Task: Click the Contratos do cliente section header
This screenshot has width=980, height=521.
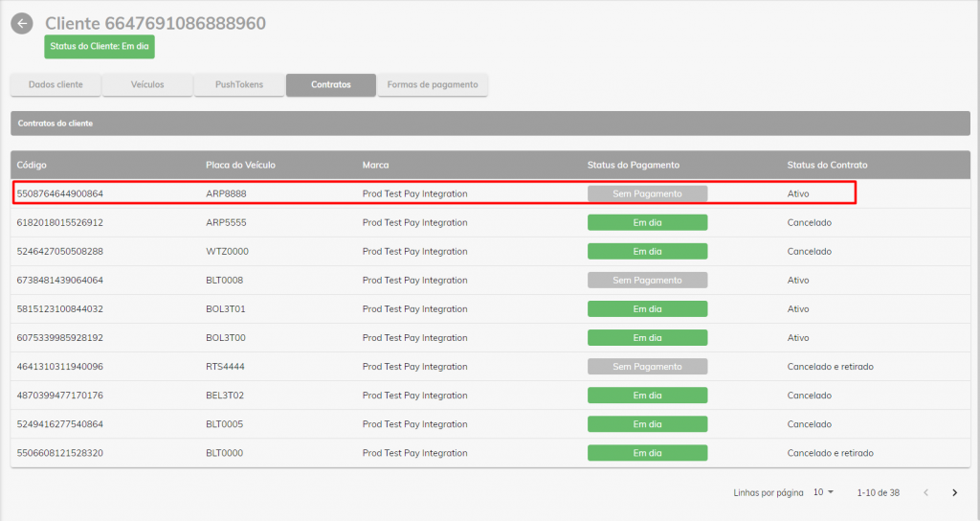Action: pyautogui.click(x=491, y=124)
